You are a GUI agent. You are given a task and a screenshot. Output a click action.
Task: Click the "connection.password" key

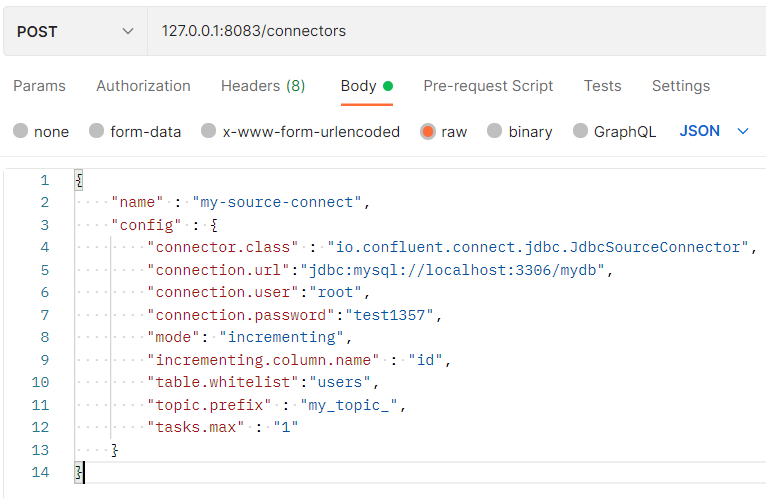click(241, 315)
